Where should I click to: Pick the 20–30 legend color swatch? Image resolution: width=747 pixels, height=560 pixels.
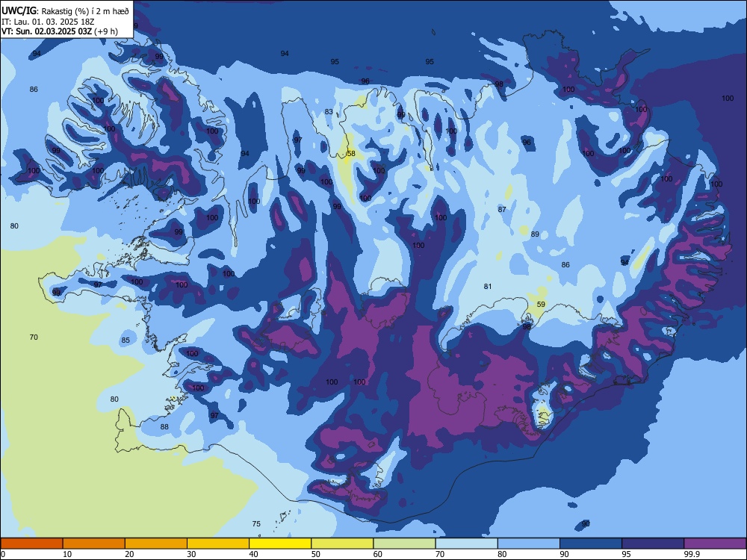click(x=156, y=544)
